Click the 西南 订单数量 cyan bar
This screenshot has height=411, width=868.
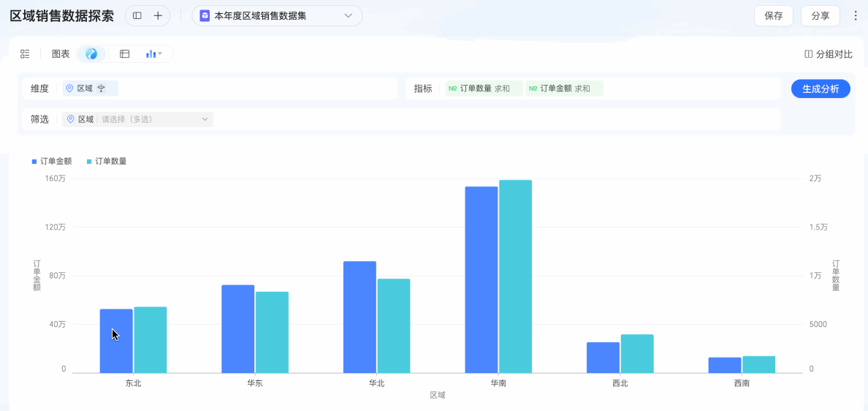pos(759,364)
